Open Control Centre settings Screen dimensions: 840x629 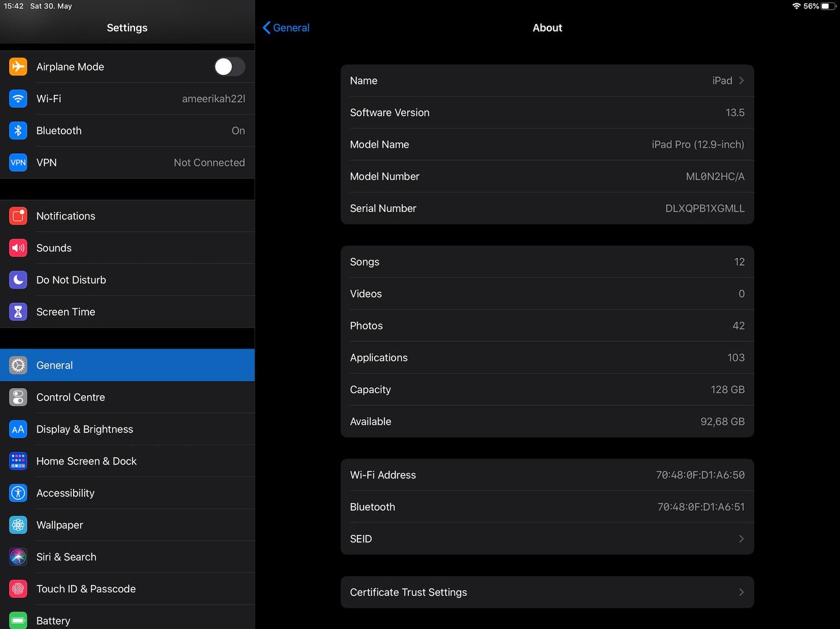[x=127, y=397]
